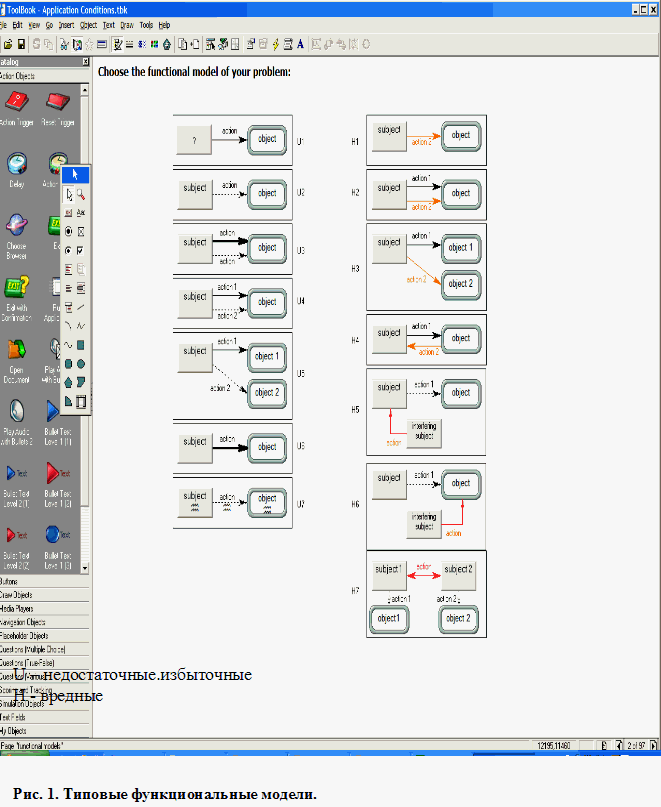The width and height of the screenshot is (661, 807).
Task: Choose functional model H7 diagram
Action: tap(426, 594)
